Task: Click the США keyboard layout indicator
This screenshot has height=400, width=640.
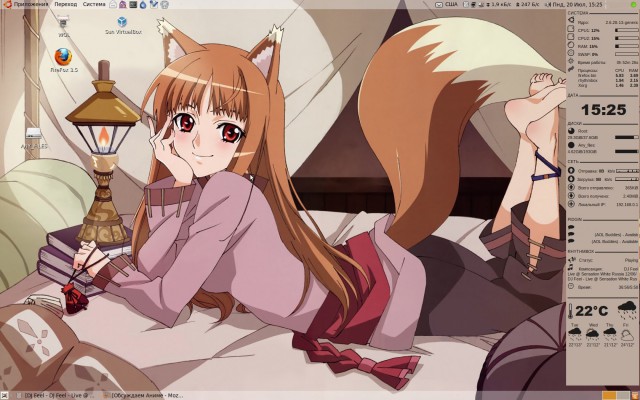Action: 451,4
